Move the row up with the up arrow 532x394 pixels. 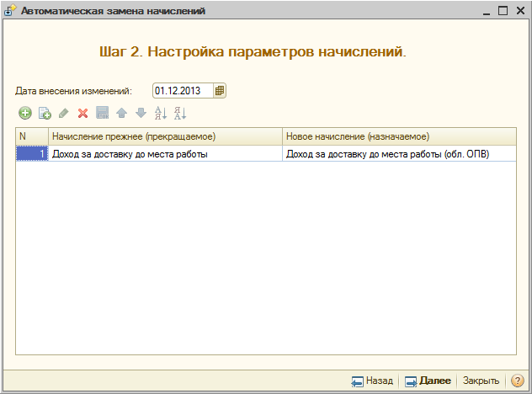(x=121, y=113)
